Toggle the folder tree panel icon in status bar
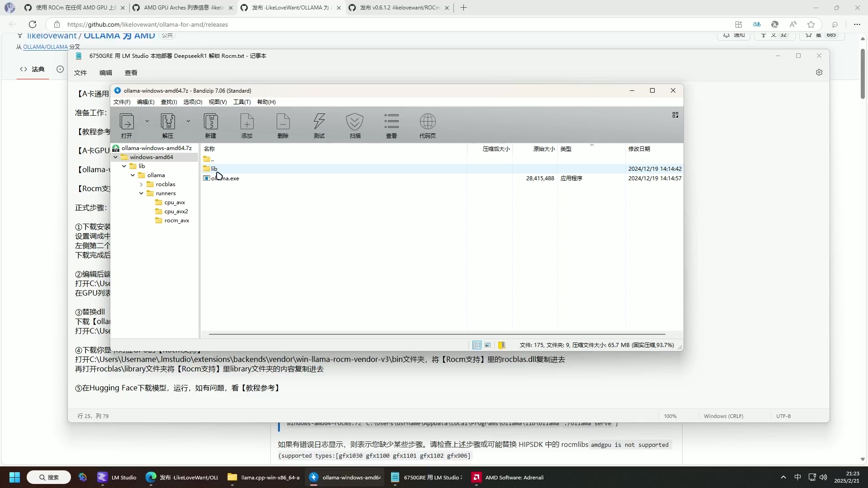 pyautogui.click(x=501, y=345)
